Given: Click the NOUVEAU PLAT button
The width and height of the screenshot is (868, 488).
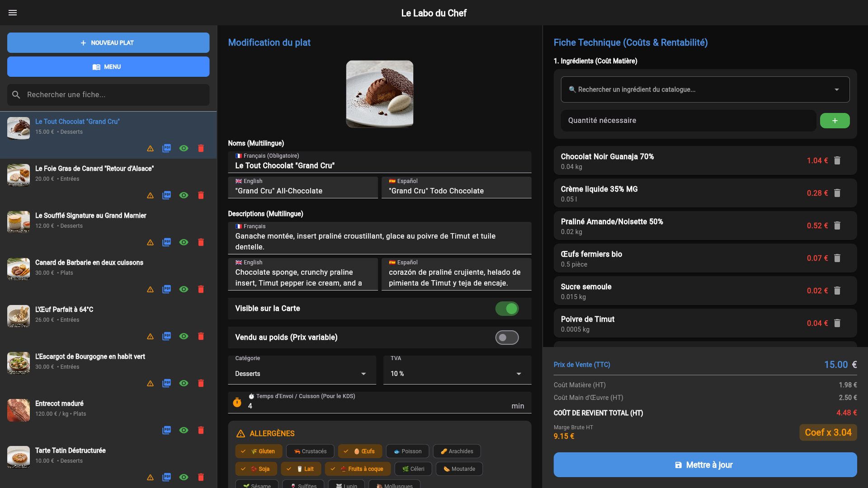Looking at the screenshot, I should [x=108, y=42].
